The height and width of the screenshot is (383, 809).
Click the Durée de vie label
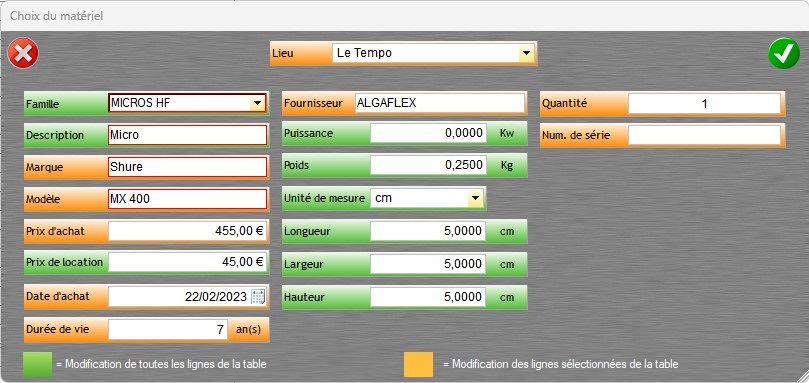point(57,329)
